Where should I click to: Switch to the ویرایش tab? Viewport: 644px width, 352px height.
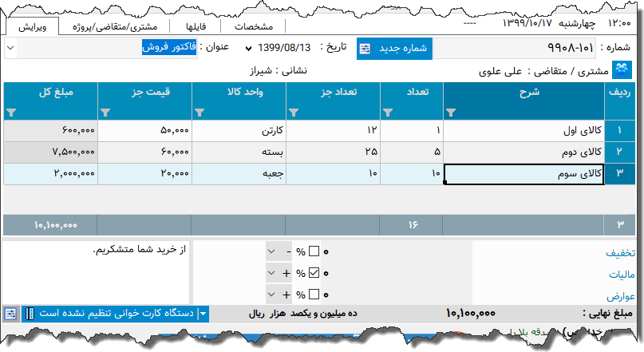[x=33, y=27]
